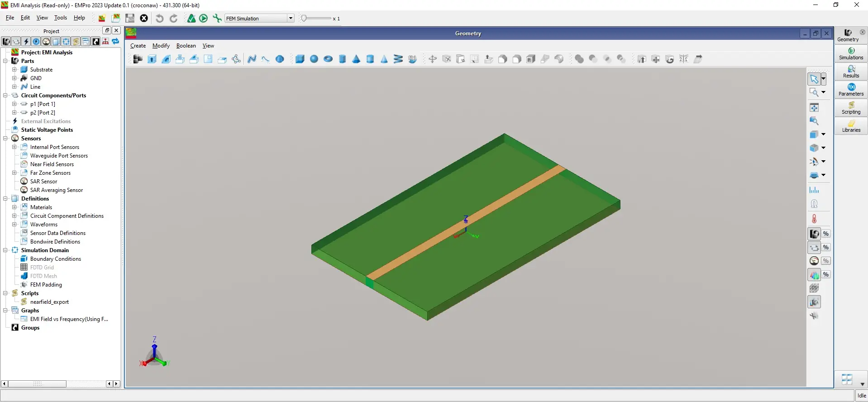Open the Boolean menu
Viewport: 868px width, 402px height.
pyautogui.click(x=186, y=46)
